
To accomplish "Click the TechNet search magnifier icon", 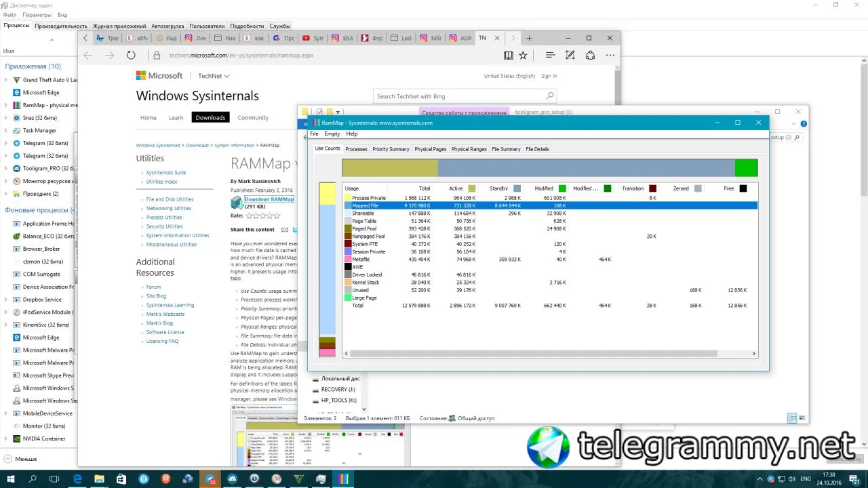I will [x=550, y=96].
